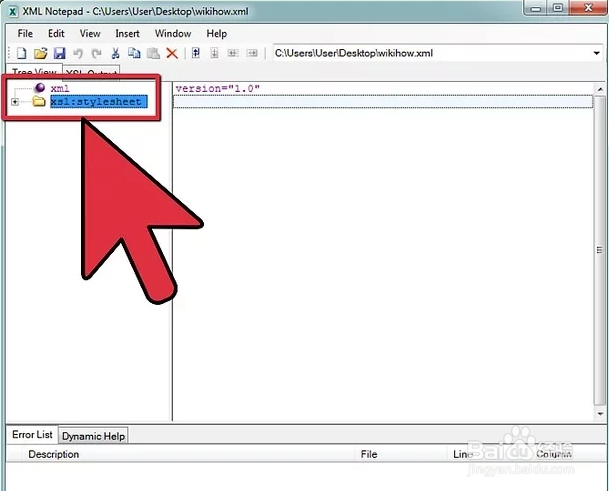Maximize the XML Notepad window

click(x=558, y=8)
